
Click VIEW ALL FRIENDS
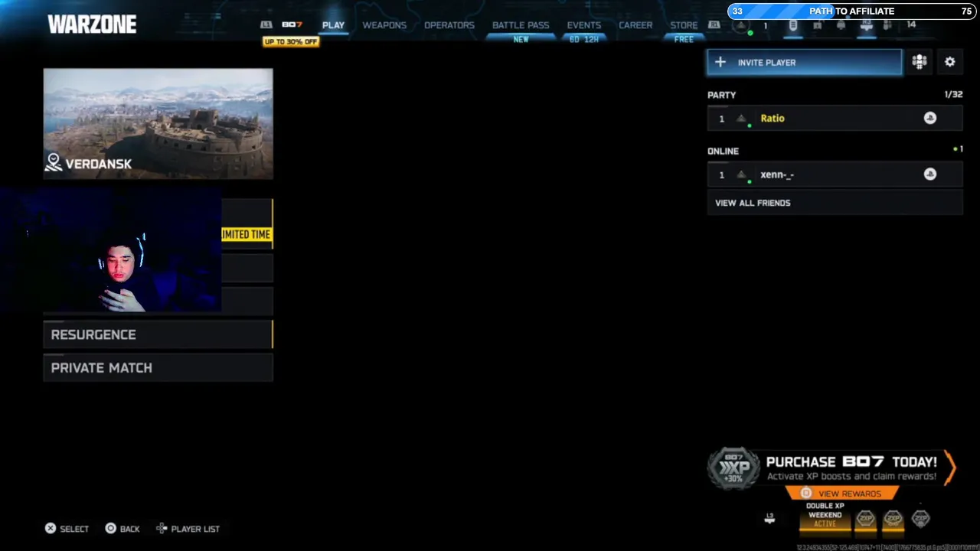tap(835, 203)
